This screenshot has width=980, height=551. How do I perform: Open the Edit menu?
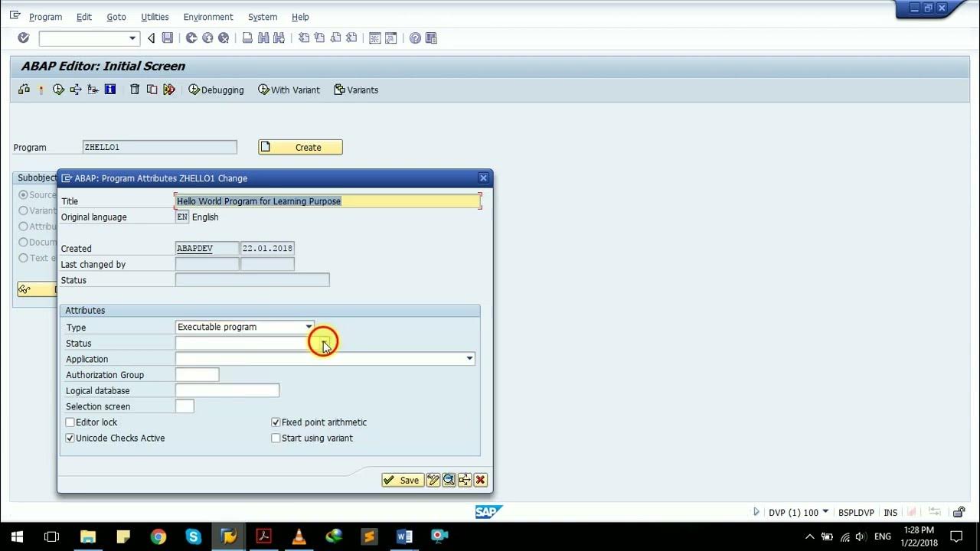[x=84, y=17]
